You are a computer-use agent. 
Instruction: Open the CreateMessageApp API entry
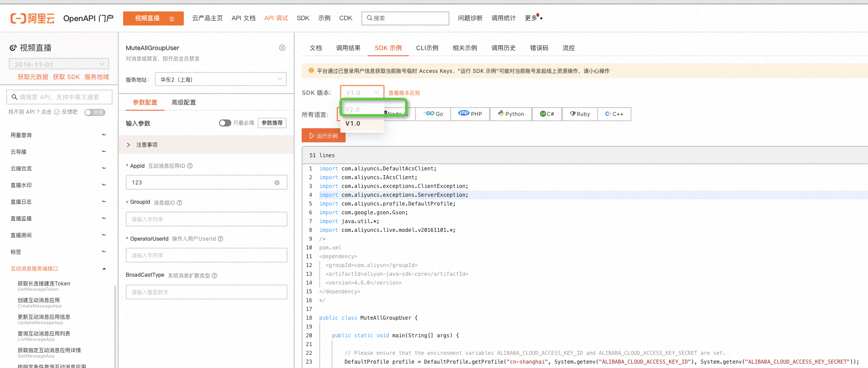click(x=40, y=303)
